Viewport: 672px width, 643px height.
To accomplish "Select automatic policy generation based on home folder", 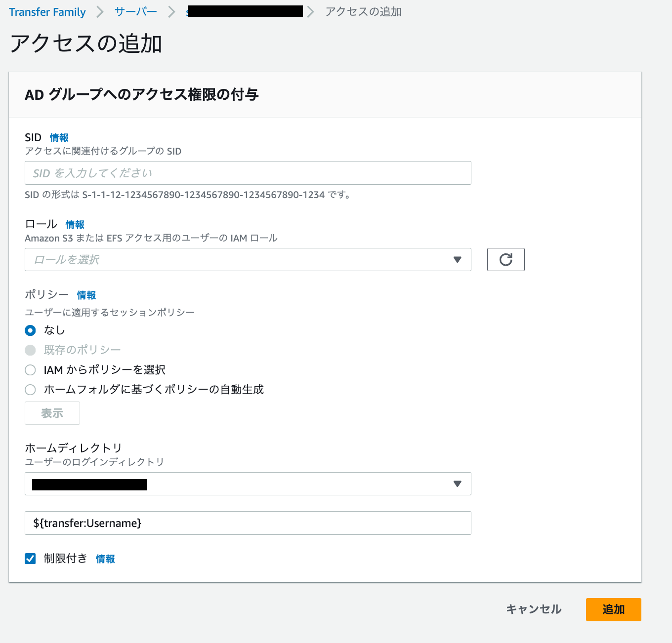I will (x=30, y=390).
